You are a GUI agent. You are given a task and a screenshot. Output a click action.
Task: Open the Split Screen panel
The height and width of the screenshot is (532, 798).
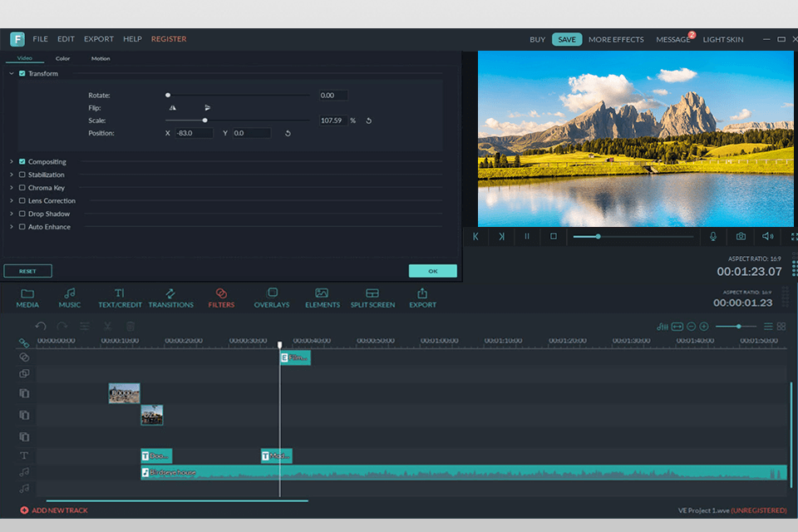372,298
